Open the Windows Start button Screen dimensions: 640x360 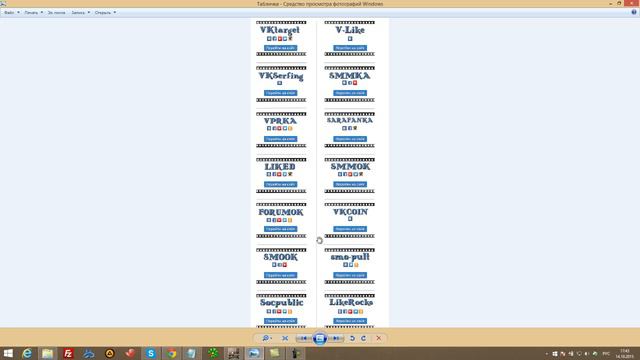point(8,353)
